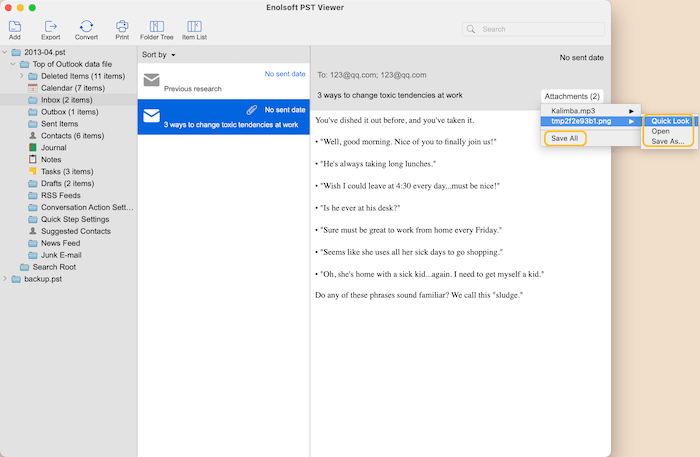Click into the Search field
This screenshot has width=700, height=457.
(535, 29)
